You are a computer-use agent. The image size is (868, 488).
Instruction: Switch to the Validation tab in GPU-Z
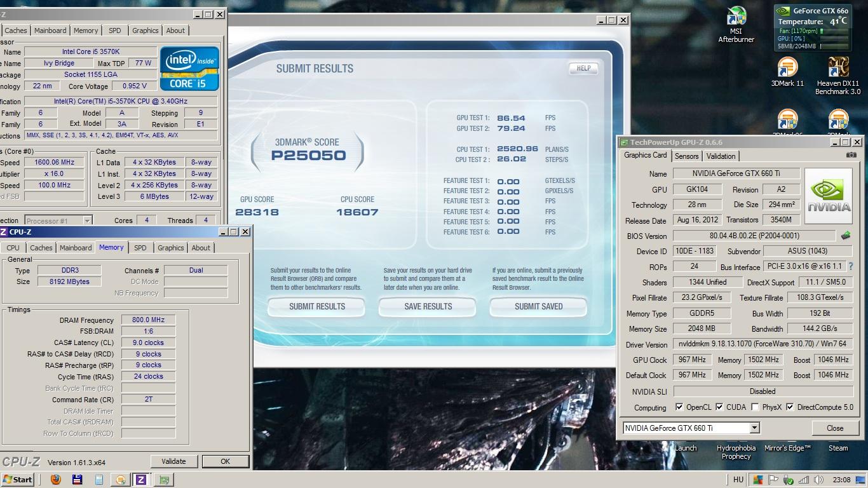pyautogui.click(x=721, y=156)
